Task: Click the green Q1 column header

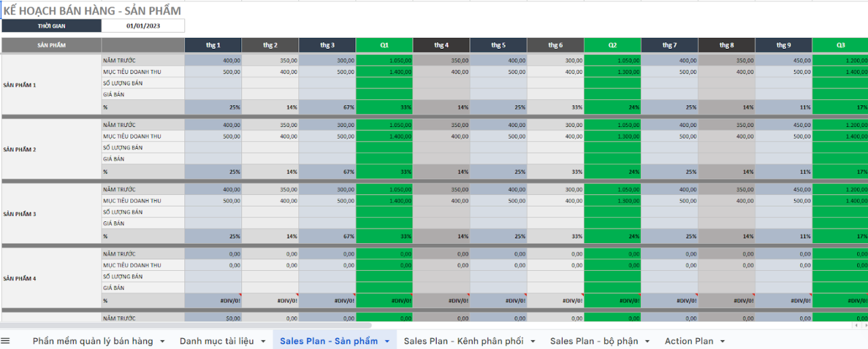Action: 384,45
